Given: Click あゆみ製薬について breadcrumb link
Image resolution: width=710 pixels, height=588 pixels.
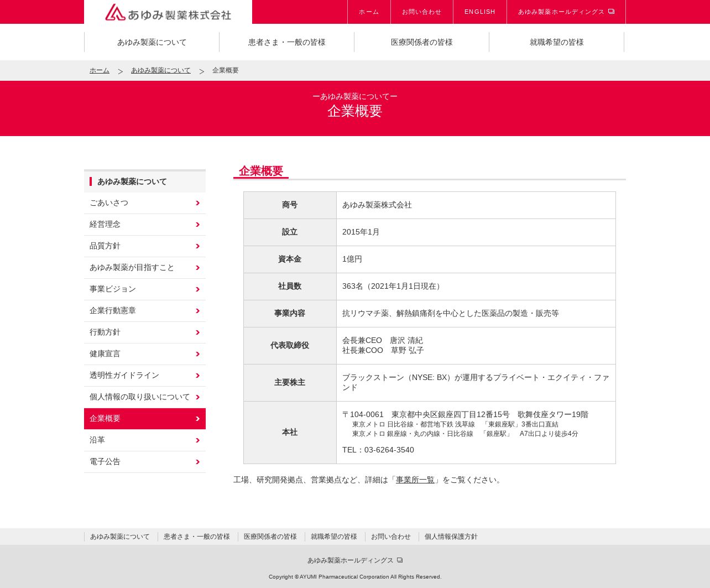Looking at the screenshot, I should (161, 70).
